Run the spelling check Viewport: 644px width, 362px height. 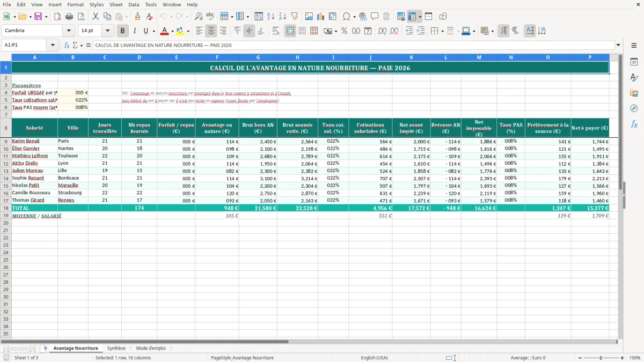point(210,17)
